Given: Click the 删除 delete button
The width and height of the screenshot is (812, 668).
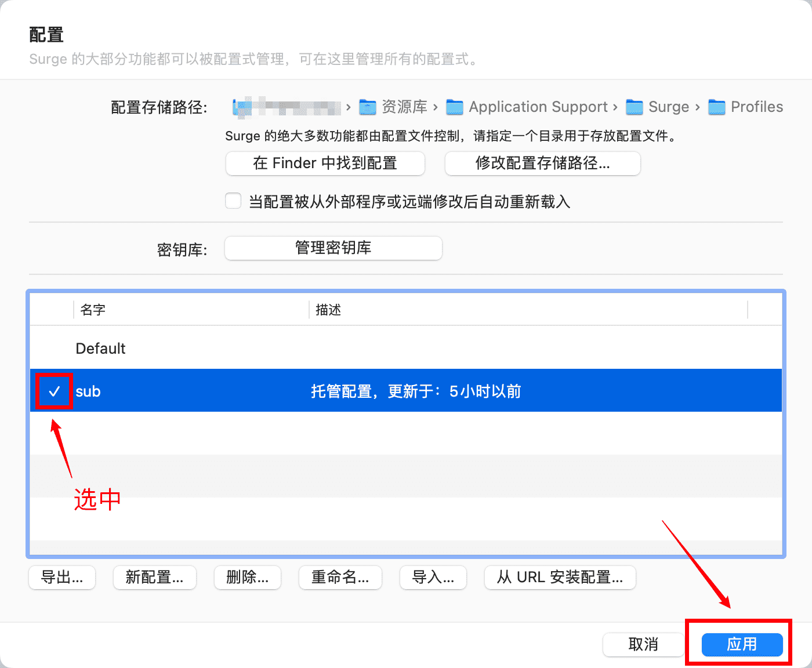Looking at the screenshot, I should click(x=248, y=578).
